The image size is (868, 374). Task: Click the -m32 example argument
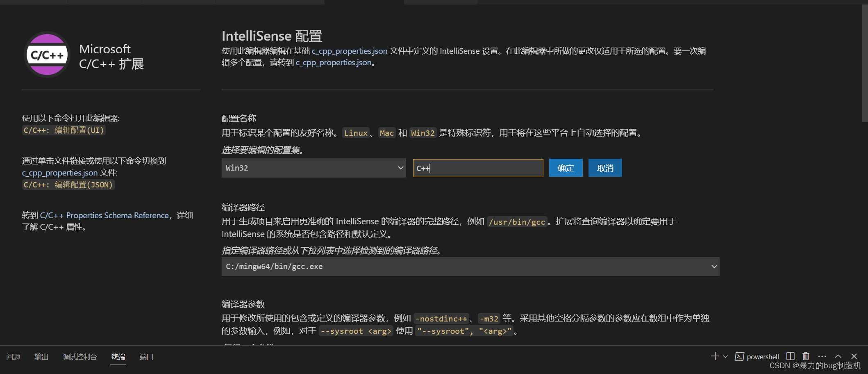click(489, 319)
